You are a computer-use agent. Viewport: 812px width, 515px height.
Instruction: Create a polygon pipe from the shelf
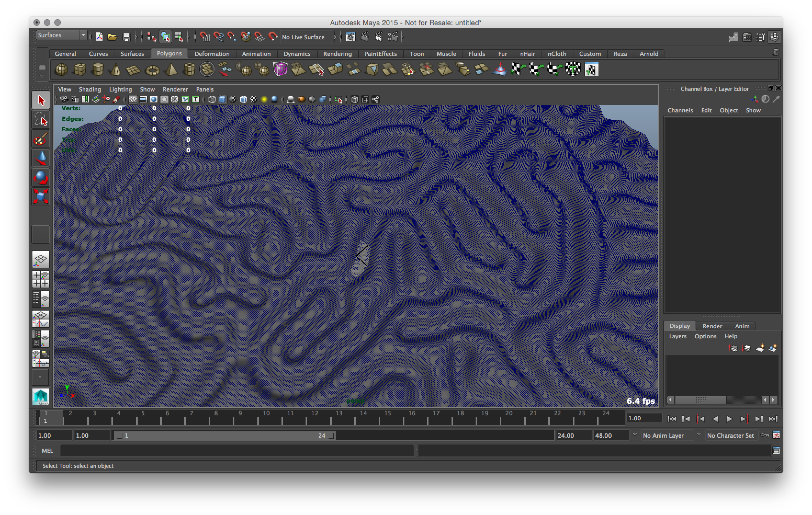pyautogui.click(x=189, y=70)
